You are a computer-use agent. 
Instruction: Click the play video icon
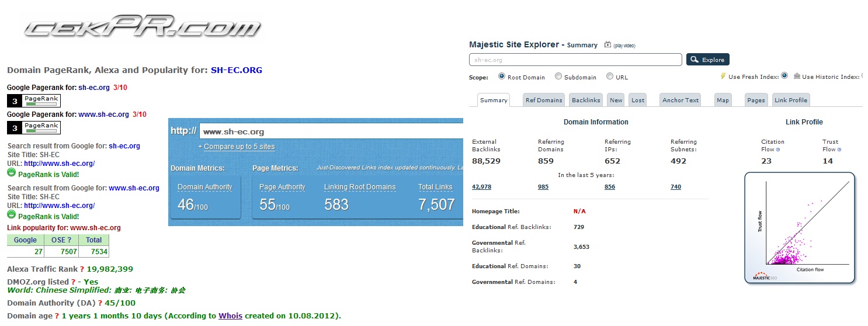[608, 45]
